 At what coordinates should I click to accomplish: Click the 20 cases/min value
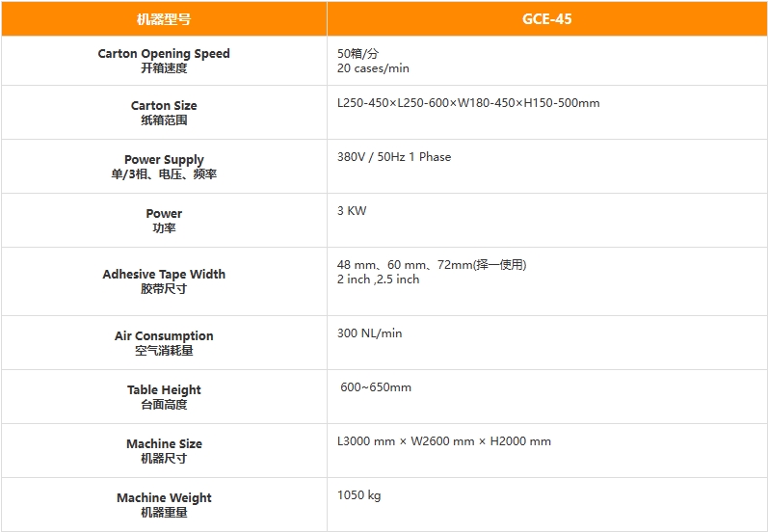373,68
